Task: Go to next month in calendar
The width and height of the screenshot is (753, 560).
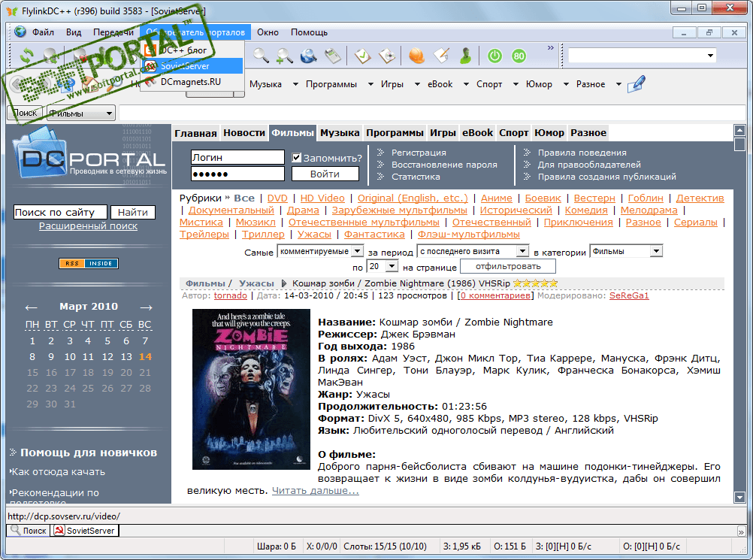Action: pos(146,307)
